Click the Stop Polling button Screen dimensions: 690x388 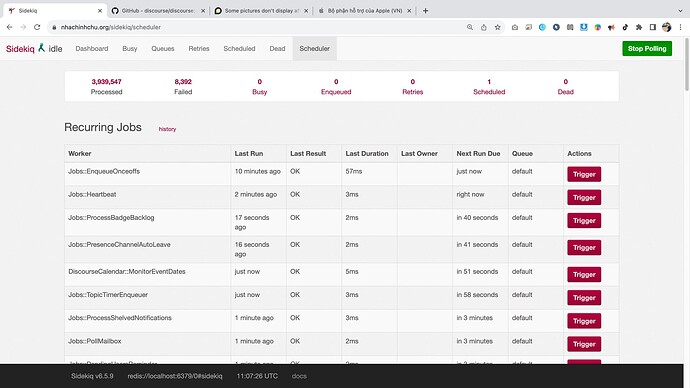pos(647,49)
